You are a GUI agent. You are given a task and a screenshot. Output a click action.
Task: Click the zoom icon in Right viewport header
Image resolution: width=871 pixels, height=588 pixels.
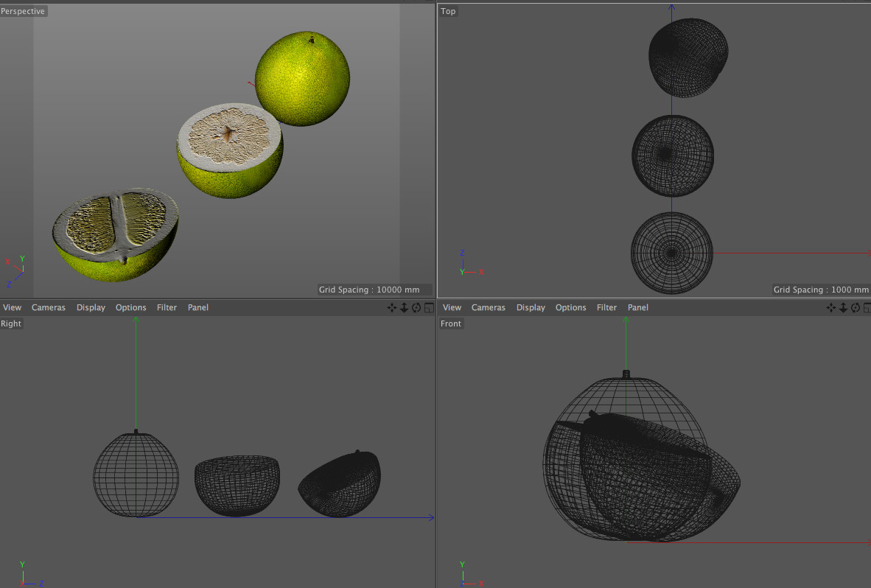click(404, 307)
